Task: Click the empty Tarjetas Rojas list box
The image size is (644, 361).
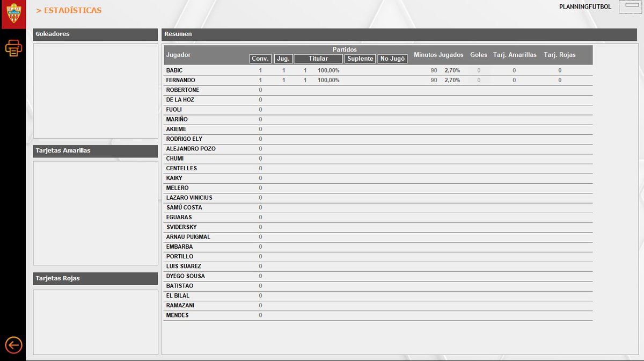Action: (96, 322)
